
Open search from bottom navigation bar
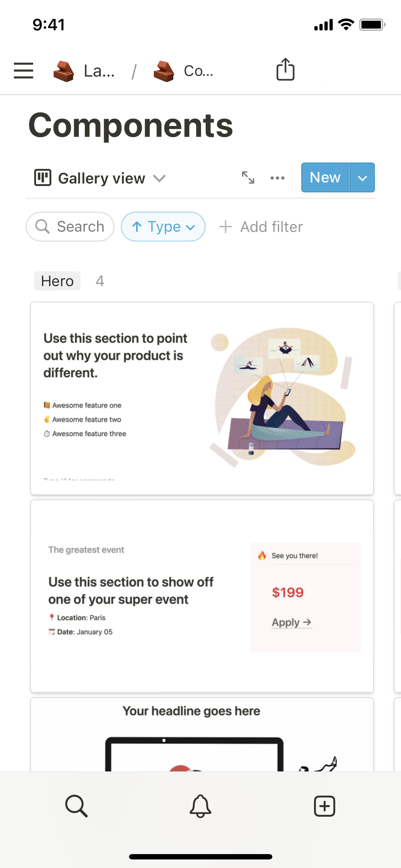(76, 806)
